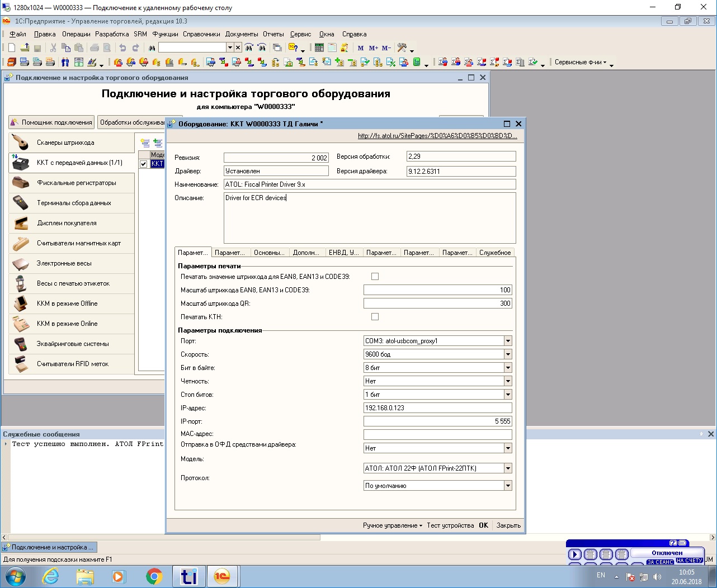This screenshot has height=588, width=717.
Task: Click the Undo arrow icon
Action: pos(122,48)
